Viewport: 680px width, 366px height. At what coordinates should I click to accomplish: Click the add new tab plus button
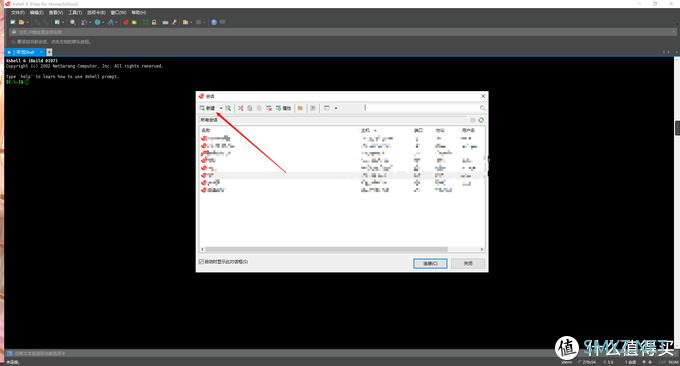click(49, 52)
